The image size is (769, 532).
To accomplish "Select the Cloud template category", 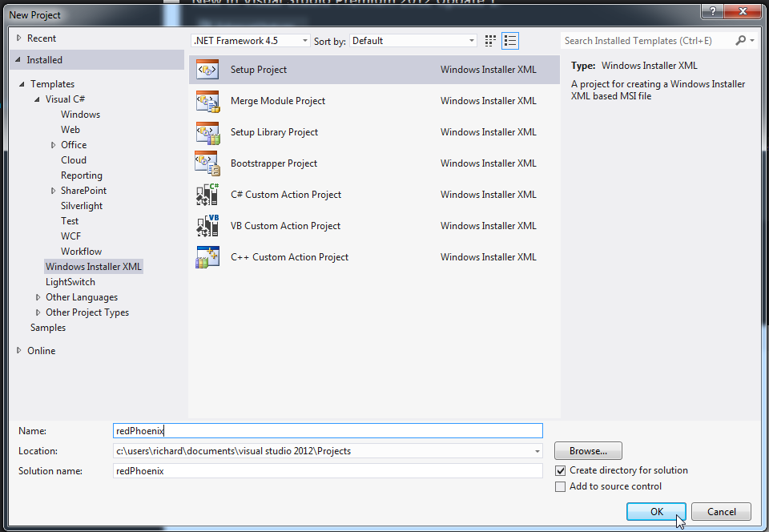I will pos(74,160).
